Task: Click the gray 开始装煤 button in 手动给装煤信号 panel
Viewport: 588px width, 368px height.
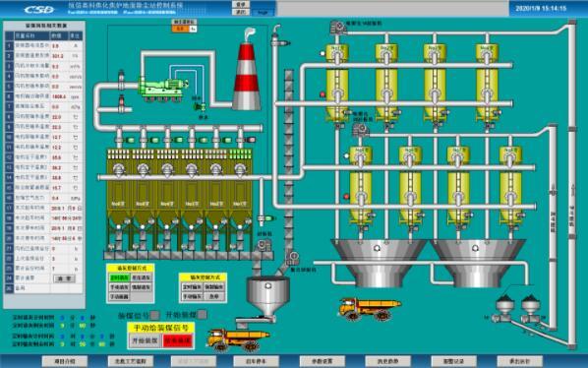Action: pyautogui.click(x=145, y=340)
